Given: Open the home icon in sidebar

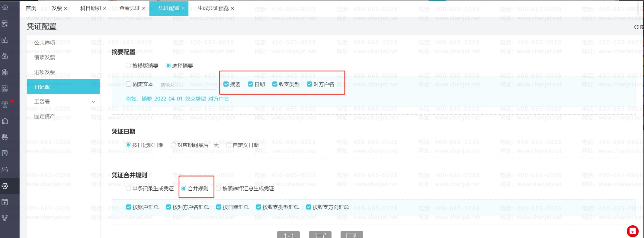Looking at the screenshot, I should (5, 7).
